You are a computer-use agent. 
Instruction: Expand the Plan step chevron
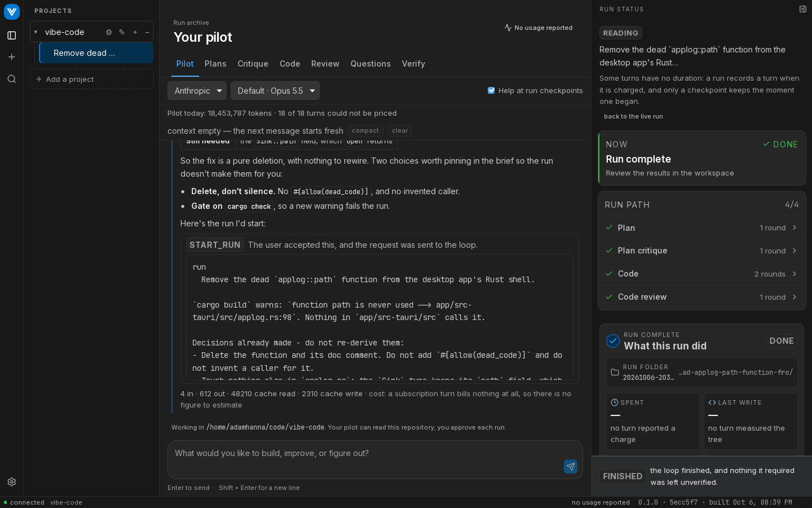tap(795, 227)
